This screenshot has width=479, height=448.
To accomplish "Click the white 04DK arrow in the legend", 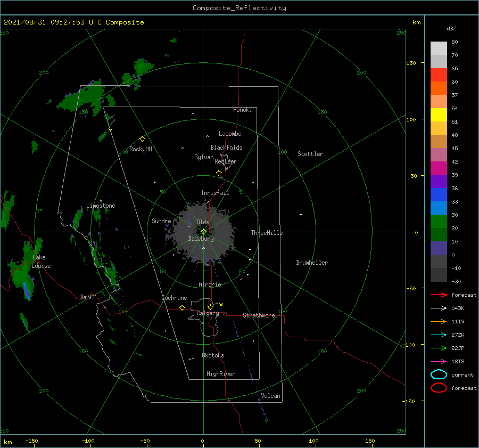I will 439,308.
